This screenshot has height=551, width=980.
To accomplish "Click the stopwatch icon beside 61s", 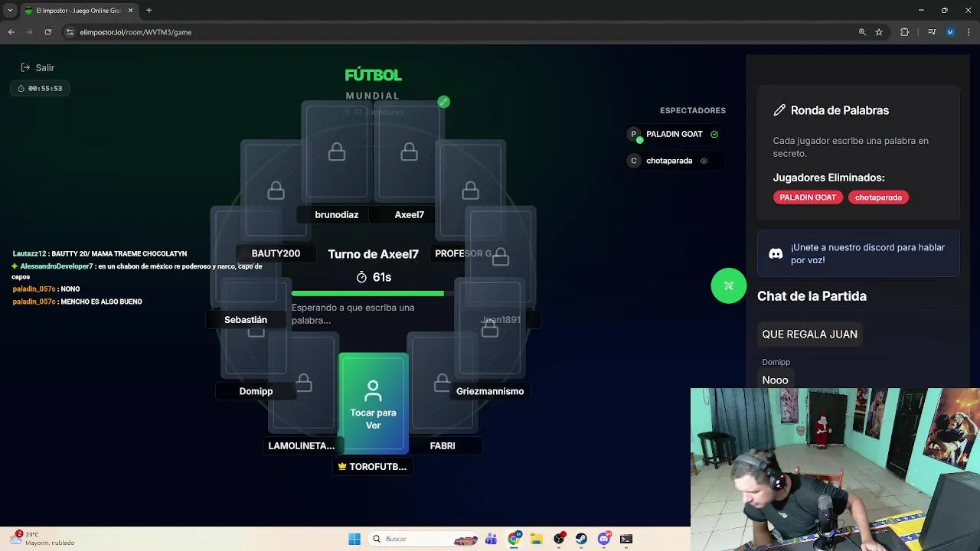I will (361, 277).
